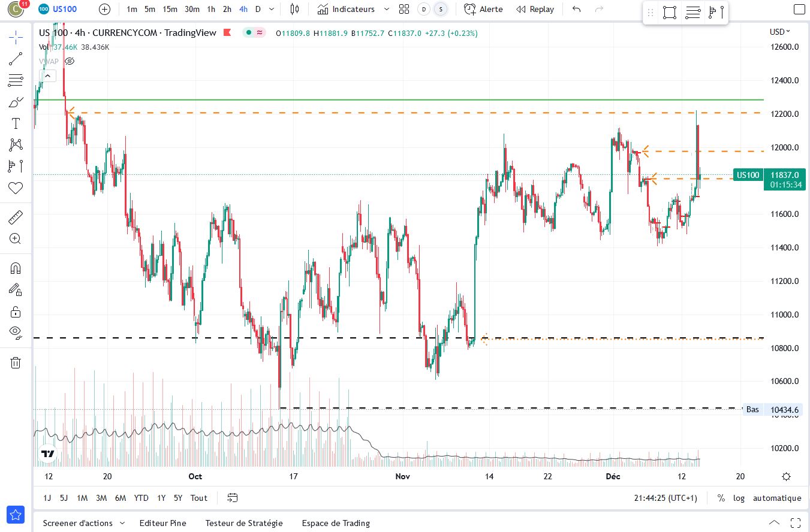Set date range to 1J
This screenshot has width=810, height=532.
click(x=47, y=498)
